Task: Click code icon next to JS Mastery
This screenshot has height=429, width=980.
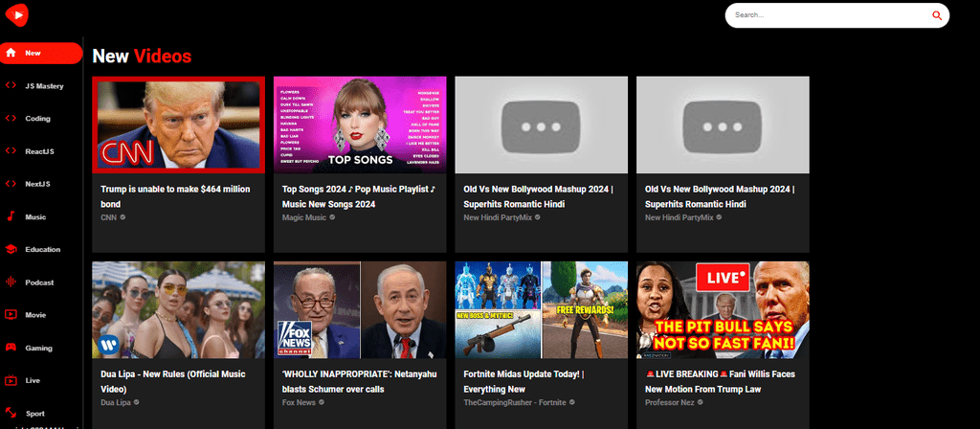Action: point(11,85)
